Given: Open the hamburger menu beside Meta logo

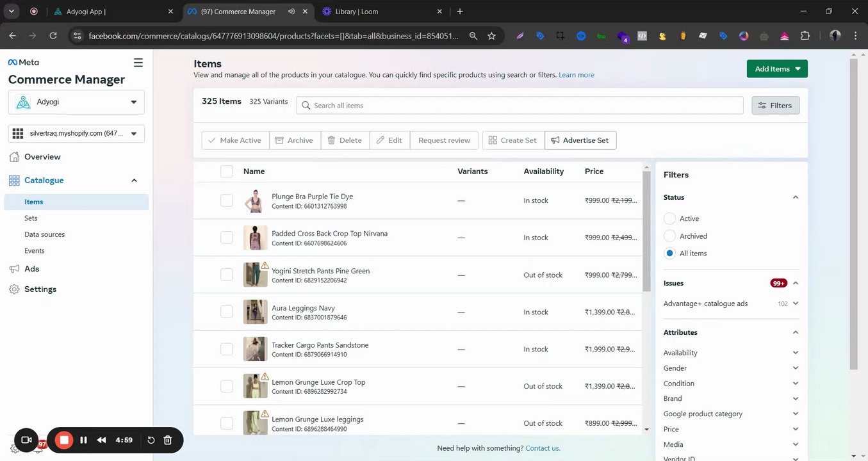Looking at the screenshot, I should pos(138,63).
